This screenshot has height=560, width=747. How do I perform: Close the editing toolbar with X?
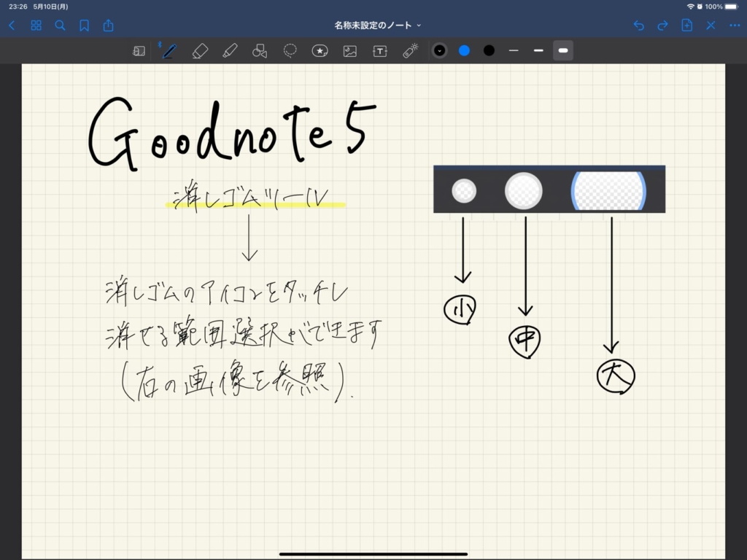711,26
